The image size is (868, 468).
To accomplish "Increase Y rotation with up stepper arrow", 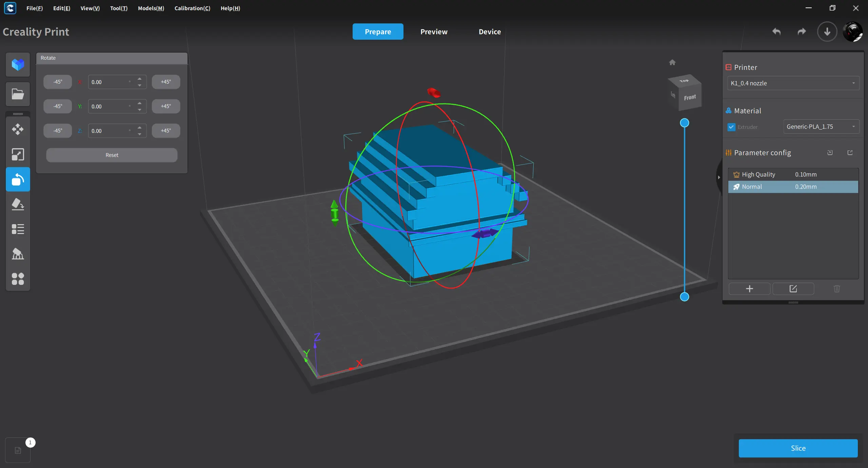I will click(x=139, y=103).
